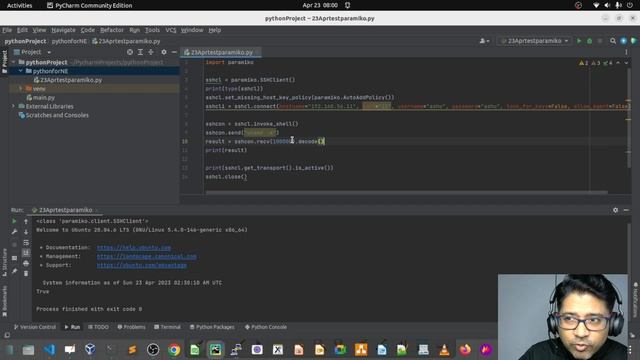This screenshot has width=640, height=360.
Task: Click Activities in the Ubuntu top bar
Action: (20, 5)
